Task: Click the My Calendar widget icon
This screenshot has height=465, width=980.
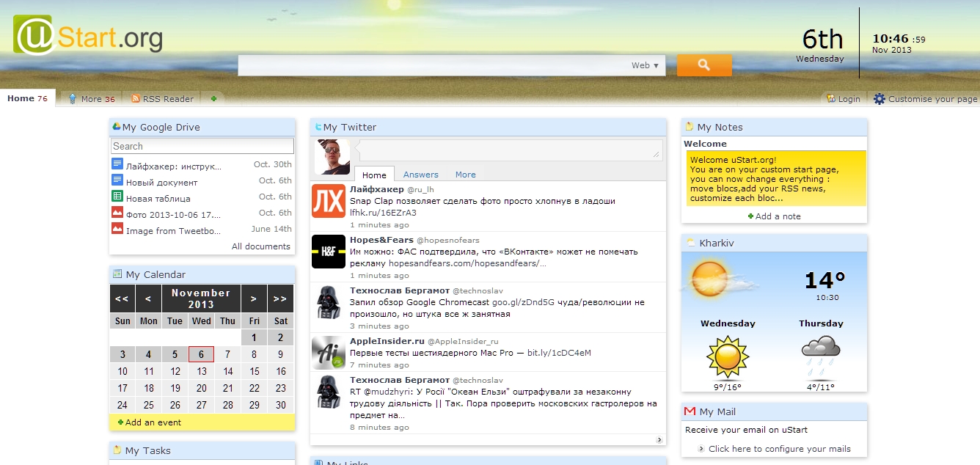Action: pos(117,274)
